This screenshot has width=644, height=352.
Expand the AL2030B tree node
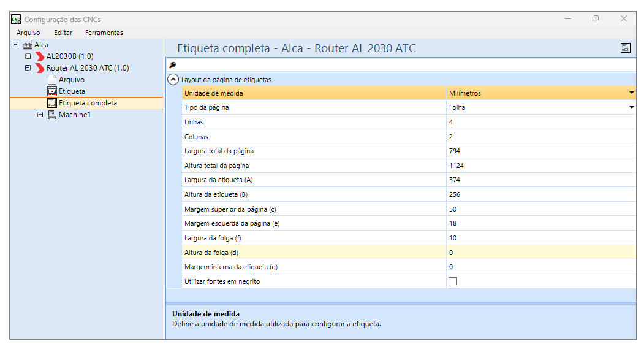28,56
